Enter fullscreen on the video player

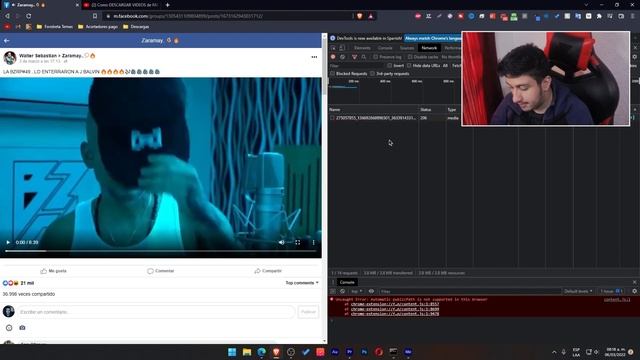[x=298, y=242]
